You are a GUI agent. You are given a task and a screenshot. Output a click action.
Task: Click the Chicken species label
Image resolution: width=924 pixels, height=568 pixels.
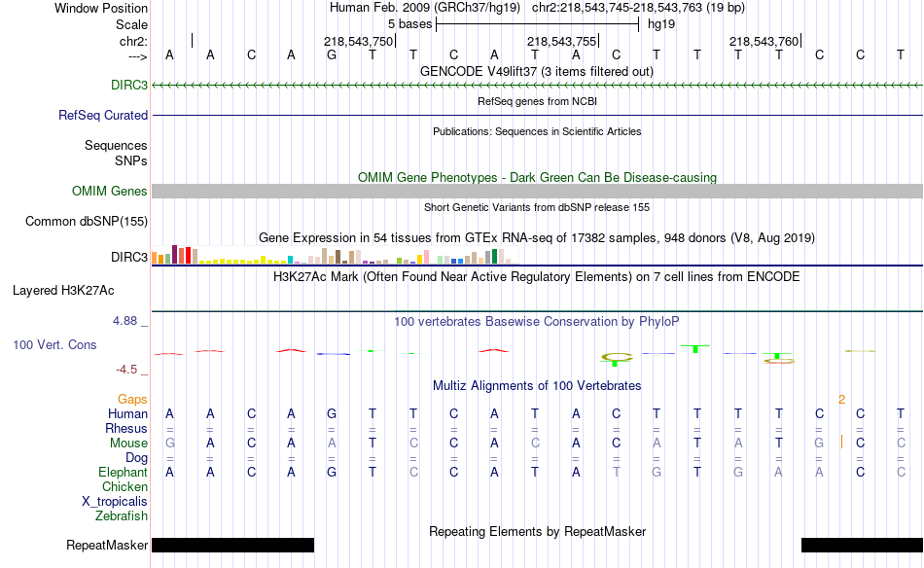[x=124, y=486]
